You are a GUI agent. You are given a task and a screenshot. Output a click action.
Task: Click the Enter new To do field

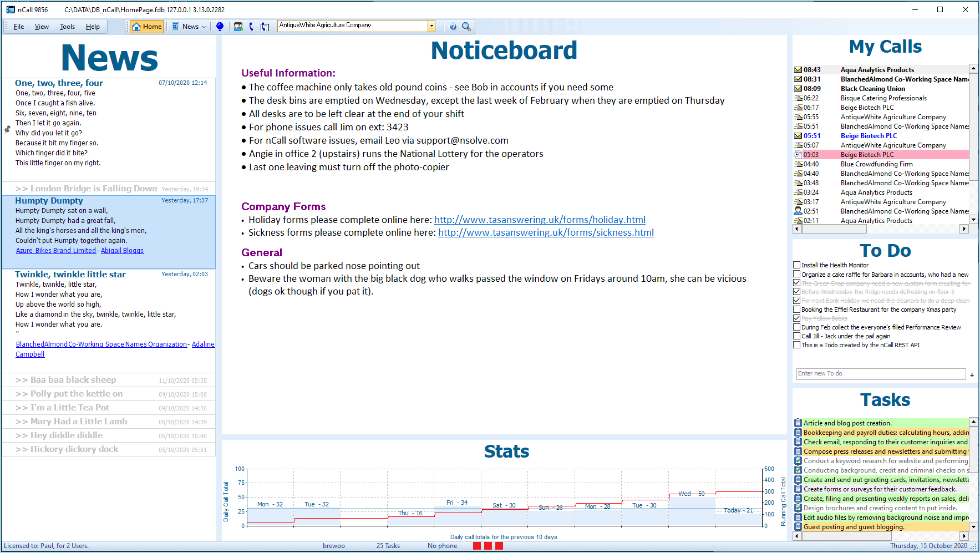pyautogui.click(x=881, y=374)
